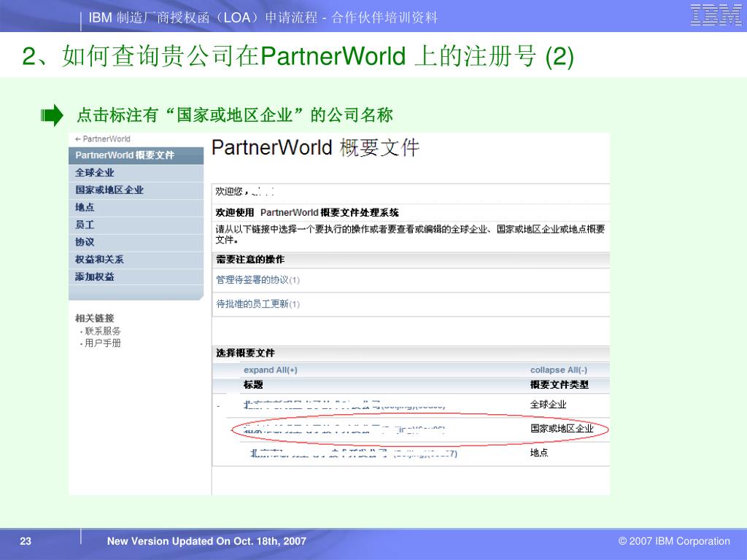747x560 pixels.
Task: Open 国家或地区企业 in the sidebar menu
Action: pyautogui.click(x=109, y=190)
